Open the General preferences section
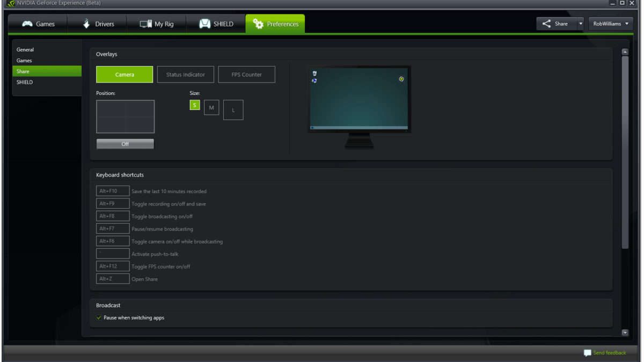Image resolution: width=644 pixels, height=362 pixels. pos(25,50)
